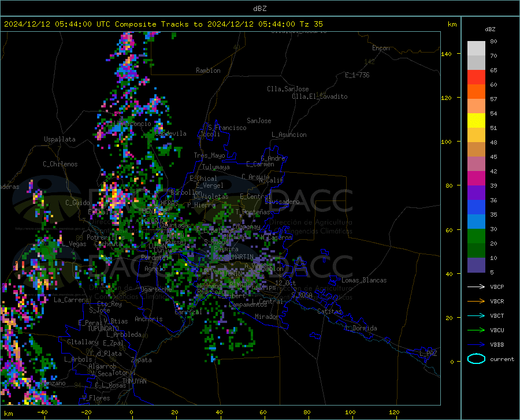520x420 pixels.
Task: Click the Ramblon map label
Action: click(x=208, y=70)
